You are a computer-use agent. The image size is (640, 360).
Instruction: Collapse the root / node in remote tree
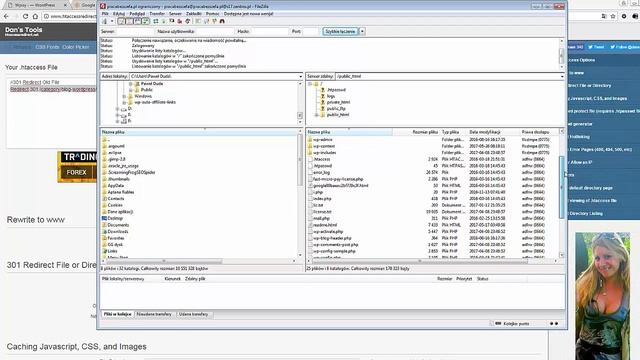click(x=310, y=84)
